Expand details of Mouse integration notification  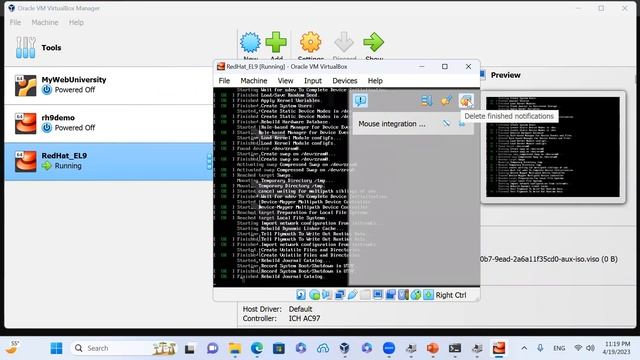tap(446, 123)
